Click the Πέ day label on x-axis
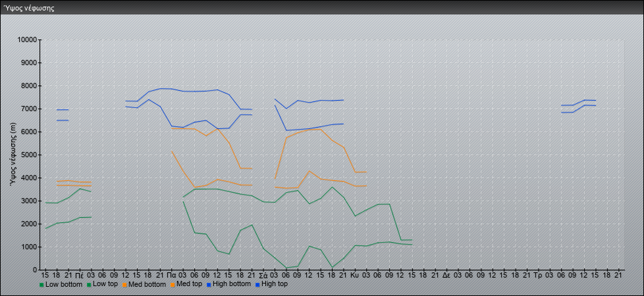Viewport: 644px width, 296px height. pyautogui.click(x=80, y=275)
